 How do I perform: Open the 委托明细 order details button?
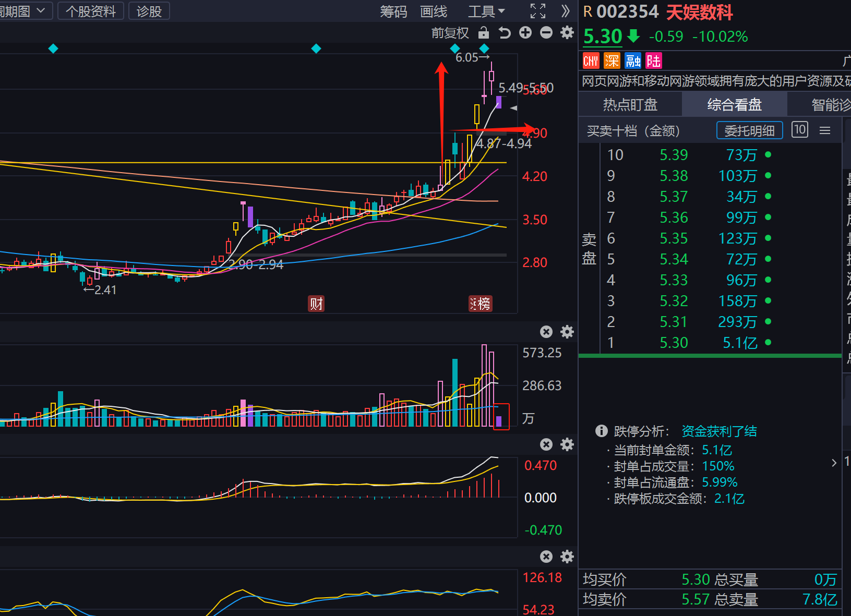pos(750,130)
